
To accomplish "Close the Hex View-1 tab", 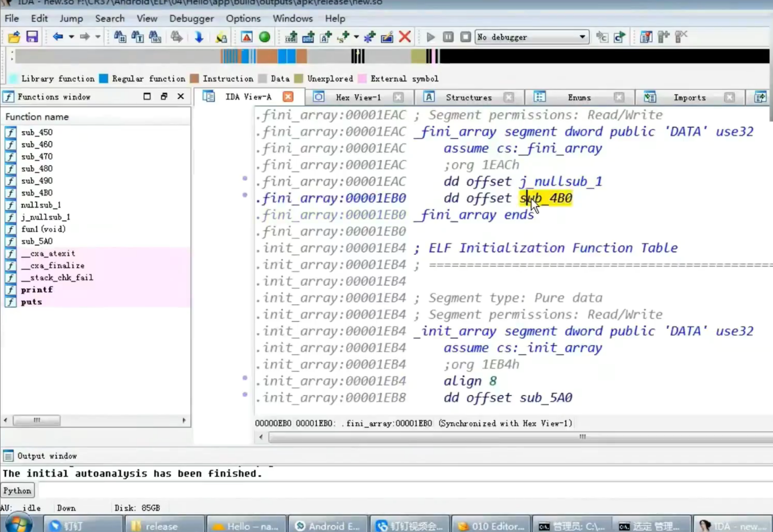I will pyautogui.click(x=398, y=97).
